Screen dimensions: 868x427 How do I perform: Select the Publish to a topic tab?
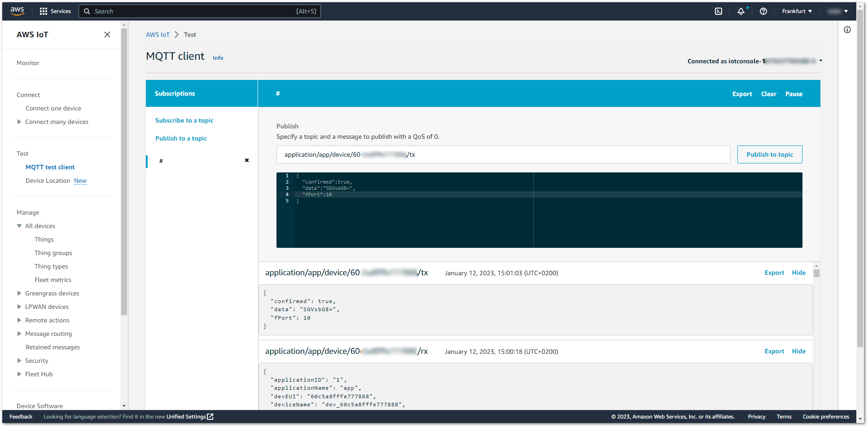[181, 138]
